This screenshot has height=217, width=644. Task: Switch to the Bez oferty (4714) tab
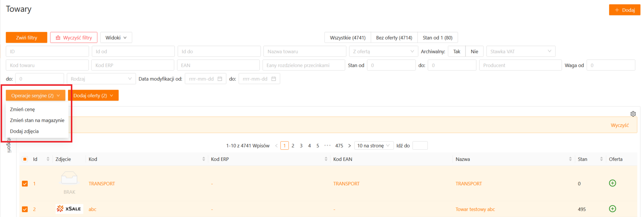pos(394,37)
